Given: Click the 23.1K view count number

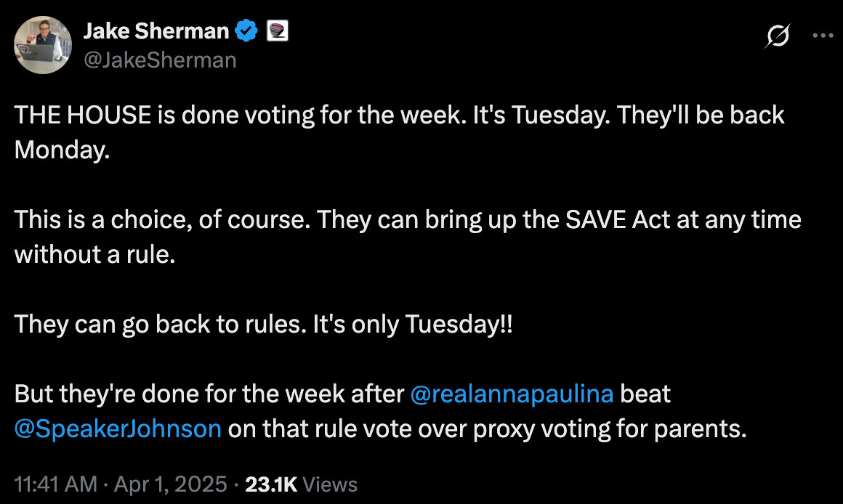Looking at the screenshot, I should (271, 484).
